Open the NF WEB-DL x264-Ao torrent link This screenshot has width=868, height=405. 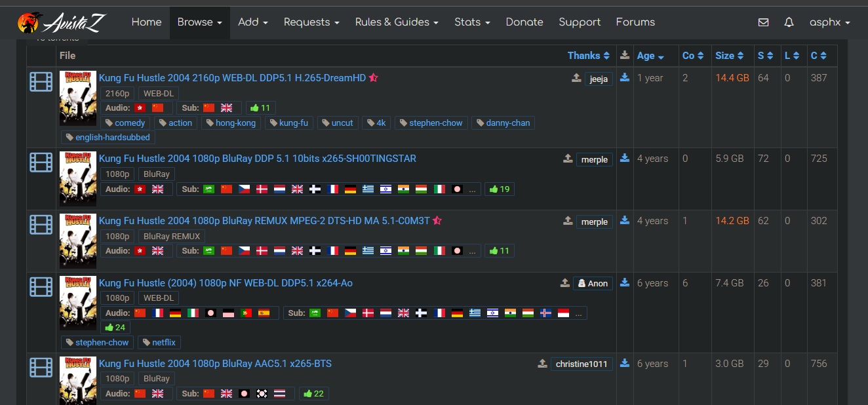coord(226,283)
